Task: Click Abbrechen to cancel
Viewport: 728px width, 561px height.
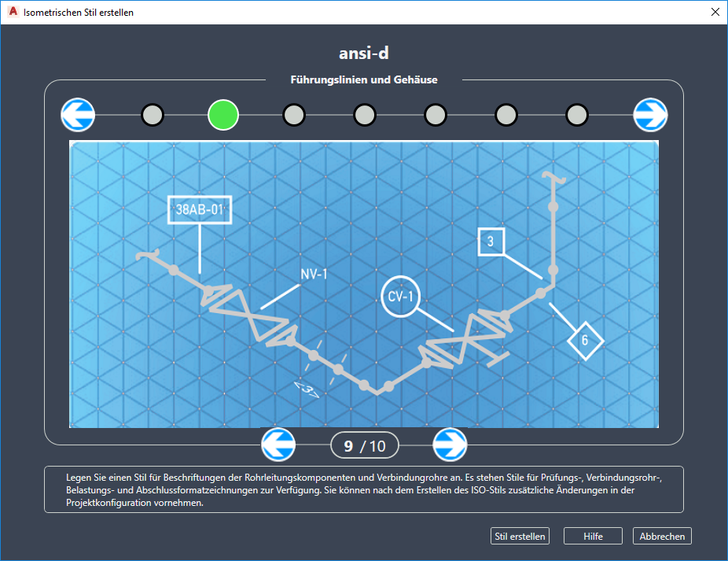Action: point(662,536)
